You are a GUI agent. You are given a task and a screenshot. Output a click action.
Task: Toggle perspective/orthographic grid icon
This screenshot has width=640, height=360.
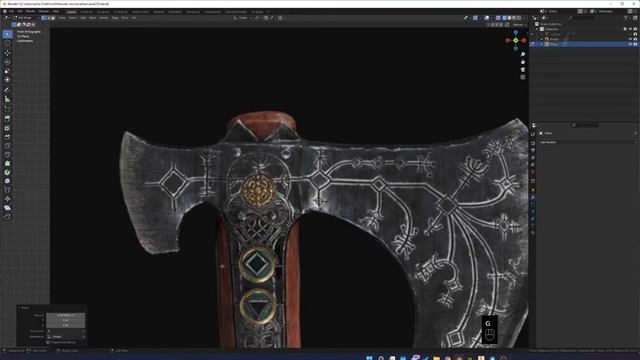tap(523, 77)
